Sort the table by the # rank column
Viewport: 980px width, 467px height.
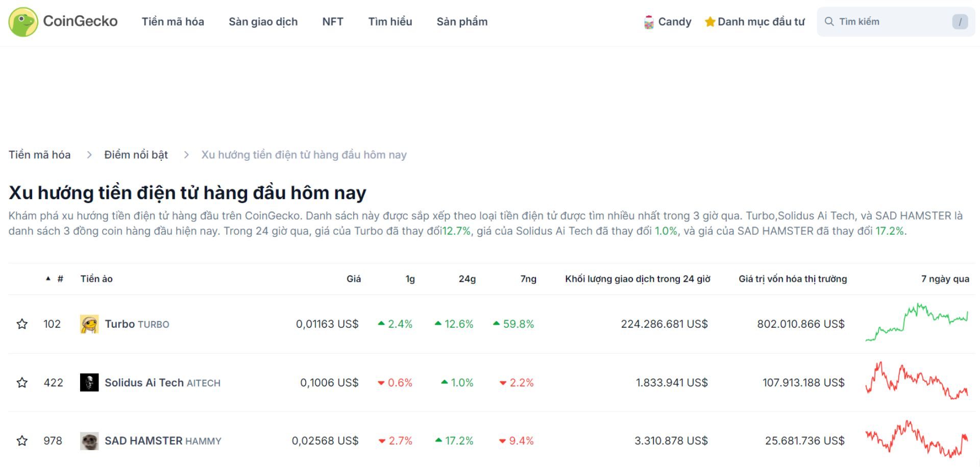pyautogui.click(x=60, y=279)
